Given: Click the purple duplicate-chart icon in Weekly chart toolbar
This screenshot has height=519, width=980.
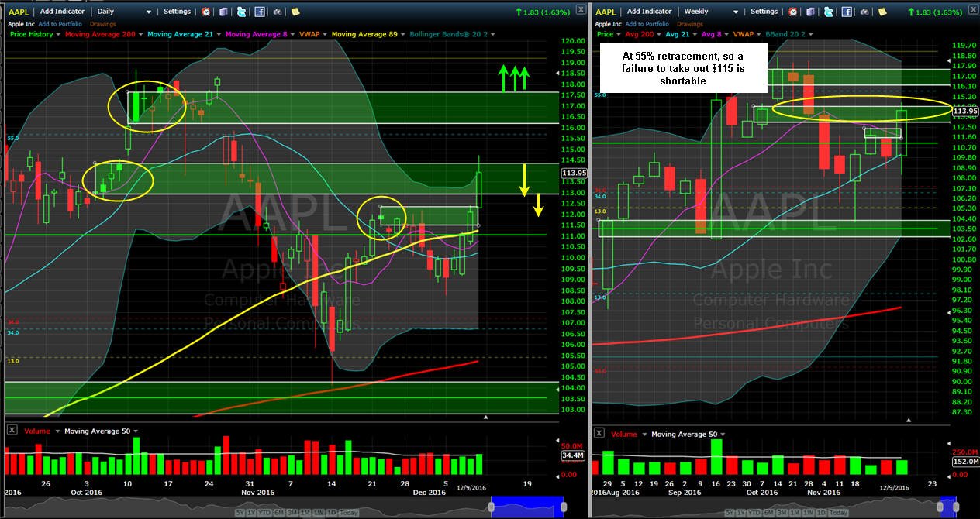Looking at the screenshot, I should 809,12.
